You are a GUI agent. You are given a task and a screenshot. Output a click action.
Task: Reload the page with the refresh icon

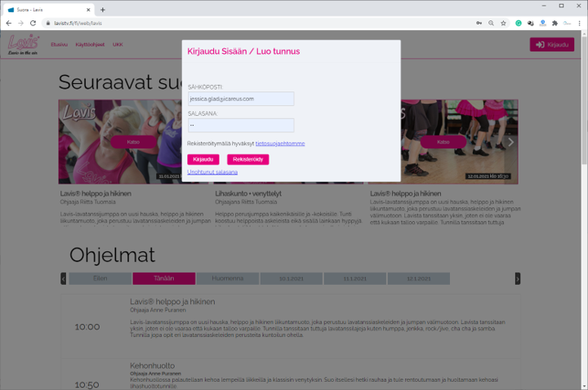(33, 23)
